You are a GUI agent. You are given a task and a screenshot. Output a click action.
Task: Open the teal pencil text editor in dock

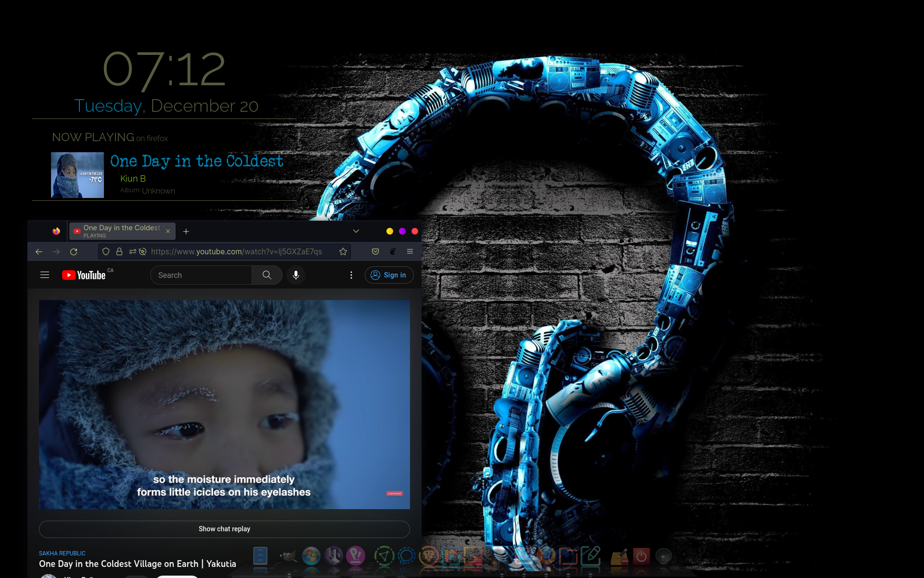[x=591, y=555]
